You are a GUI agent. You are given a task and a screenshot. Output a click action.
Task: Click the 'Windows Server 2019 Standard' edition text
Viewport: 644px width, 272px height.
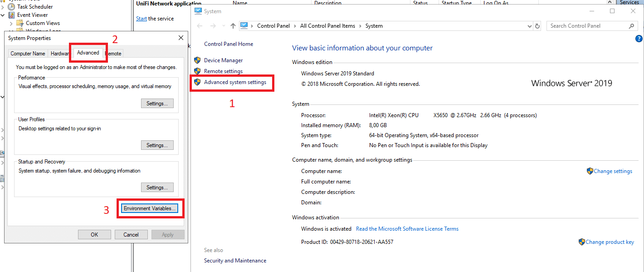(337, 74)
